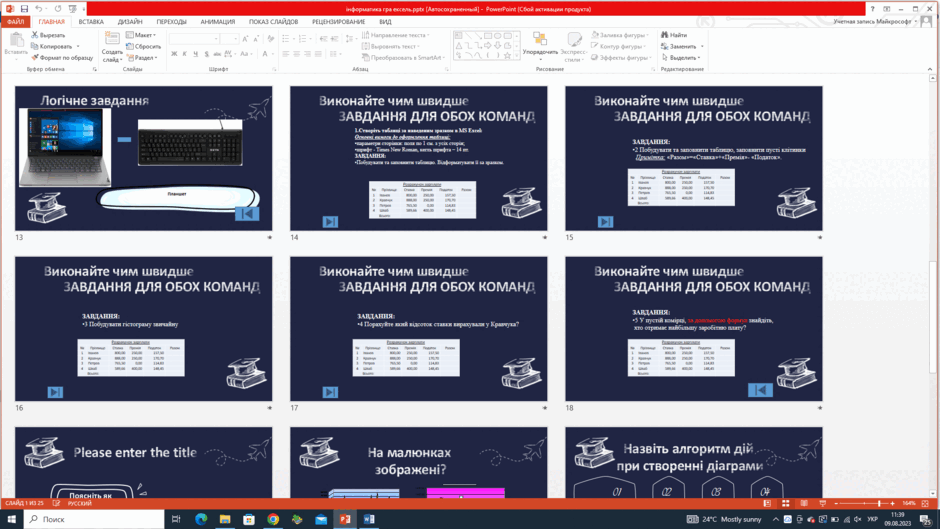Center-align text
The width and height of the screenshot is (940, 529).
tap(297, 54)
